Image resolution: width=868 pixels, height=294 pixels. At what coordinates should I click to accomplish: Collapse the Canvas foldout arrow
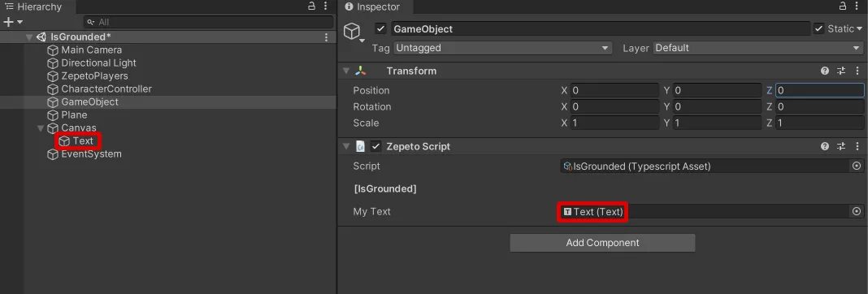point(41,128)
